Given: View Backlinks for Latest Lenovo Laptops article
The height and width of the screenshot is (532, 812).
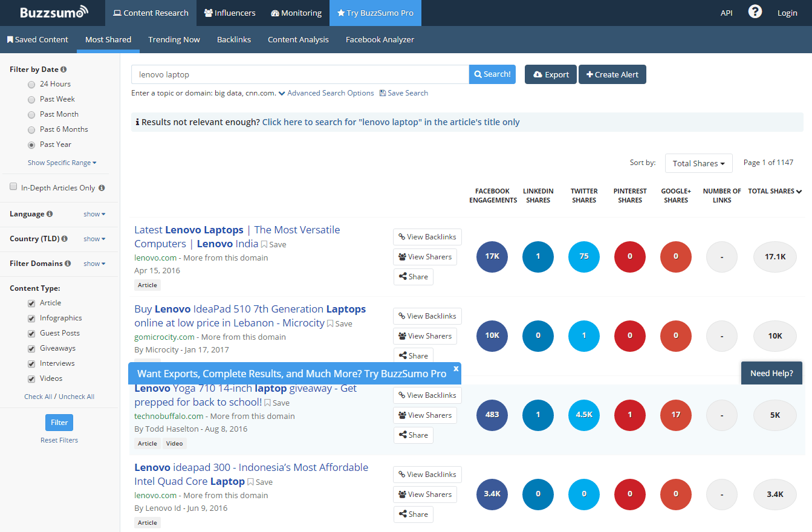Looking at the screenshot, I should pos(427,237).
